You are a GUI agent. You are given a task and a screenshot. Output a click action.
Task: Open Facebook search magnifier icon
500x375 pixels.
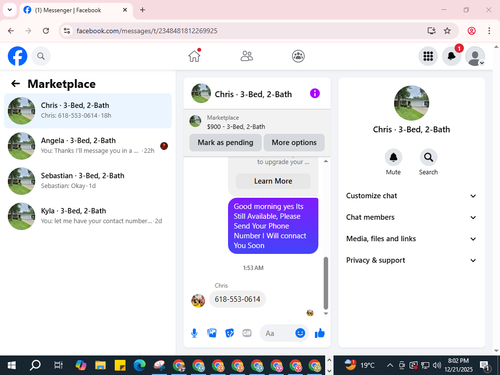pos(41,56)
